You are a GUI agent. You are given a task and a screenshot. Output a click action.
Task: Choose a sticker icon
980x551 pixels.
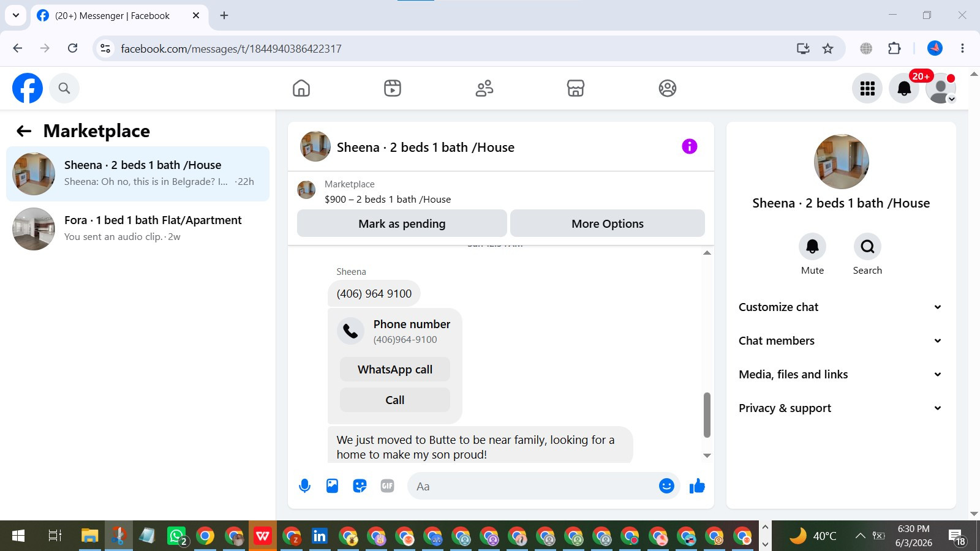[x=360, y=486]
